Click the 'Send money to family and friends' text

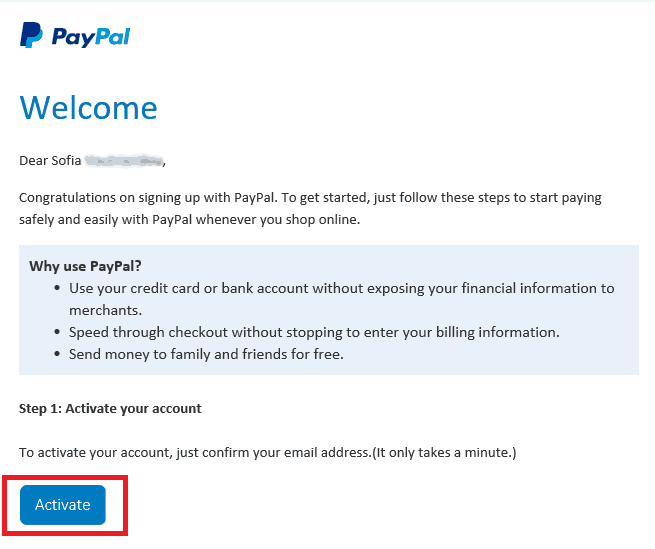[206, 354]
